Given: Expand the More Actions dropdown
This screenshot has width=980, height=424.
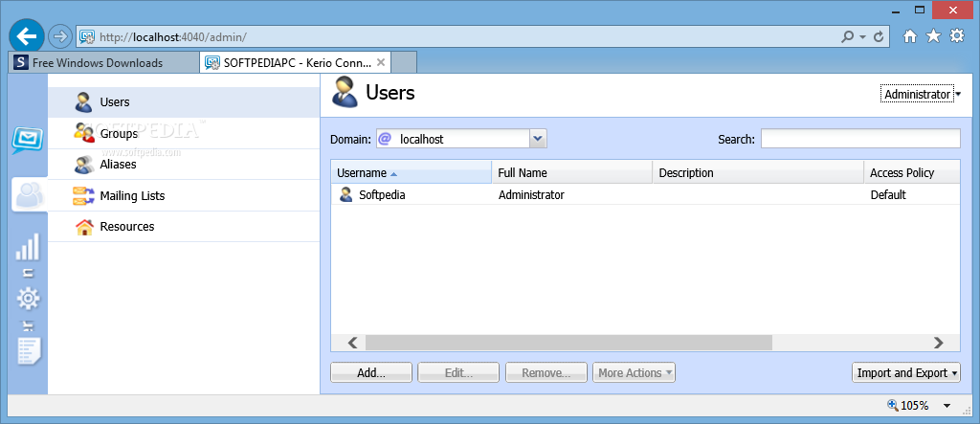Looking at the screenshot, I should (634, 372).
